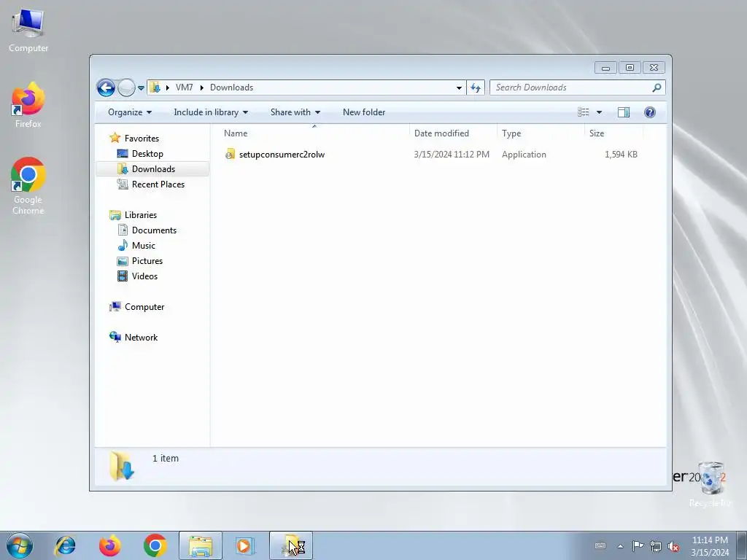Open Explorer help
747x560 pixels.
pos(650,112)
